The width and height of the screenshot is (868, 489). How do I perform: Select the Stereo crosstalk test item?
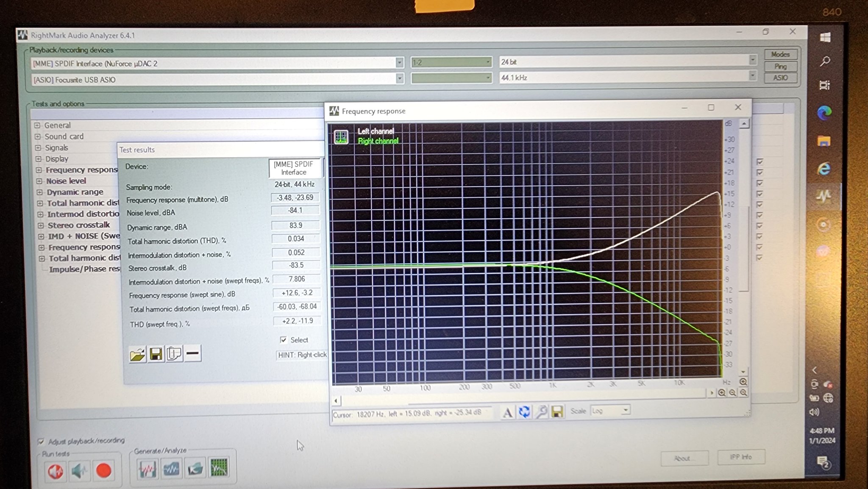click(79, 225)
